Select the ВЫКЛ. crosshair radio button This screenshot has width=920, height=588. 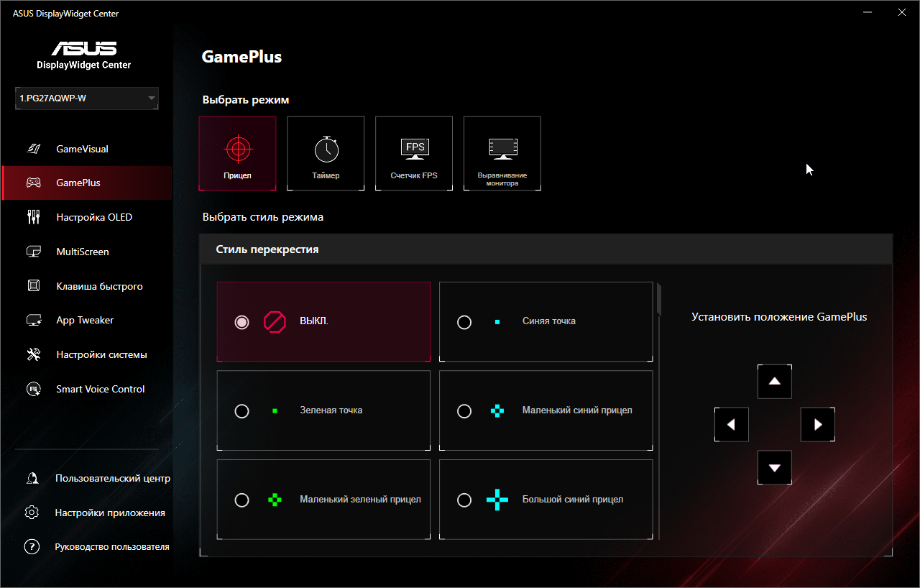pos(242,322)
